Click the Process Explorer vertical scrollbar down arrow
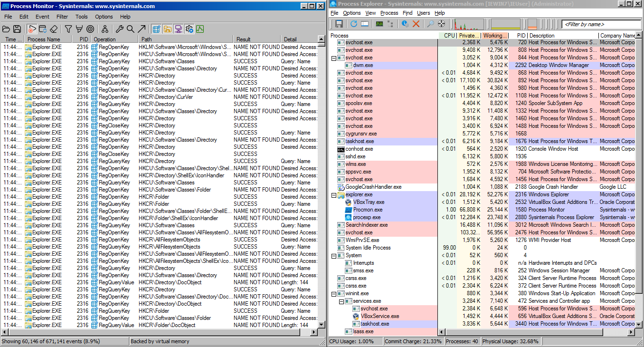 (x=639, y=324)
